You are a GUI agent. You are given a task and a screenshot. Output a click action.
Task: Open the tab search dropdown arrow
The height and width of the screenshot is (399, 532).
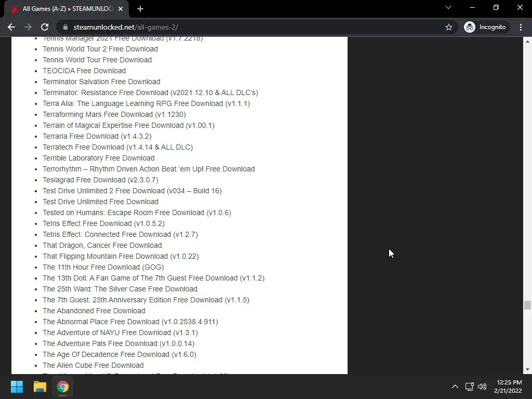point(448,7)
